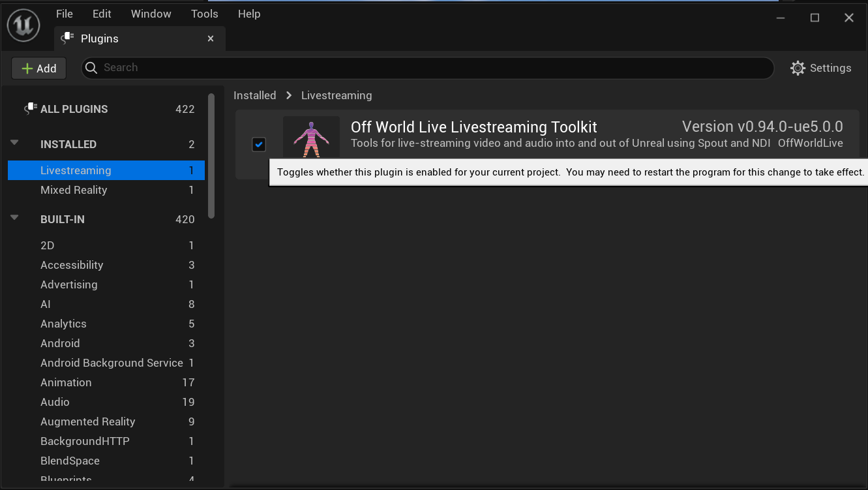
Task: Click the Livestreaming breadcrumb
Action: [337, 95]
